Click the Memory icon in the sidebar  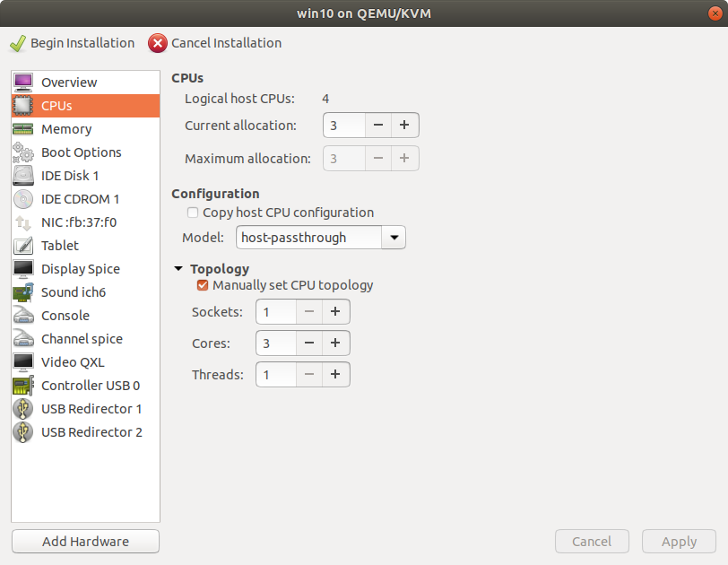point(23,129)
